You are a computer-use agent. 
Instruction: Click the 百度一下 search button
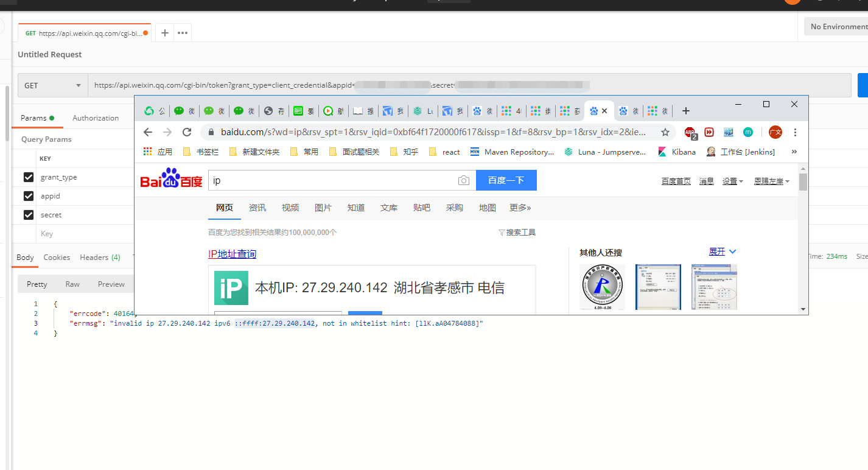tap(506, 180)
